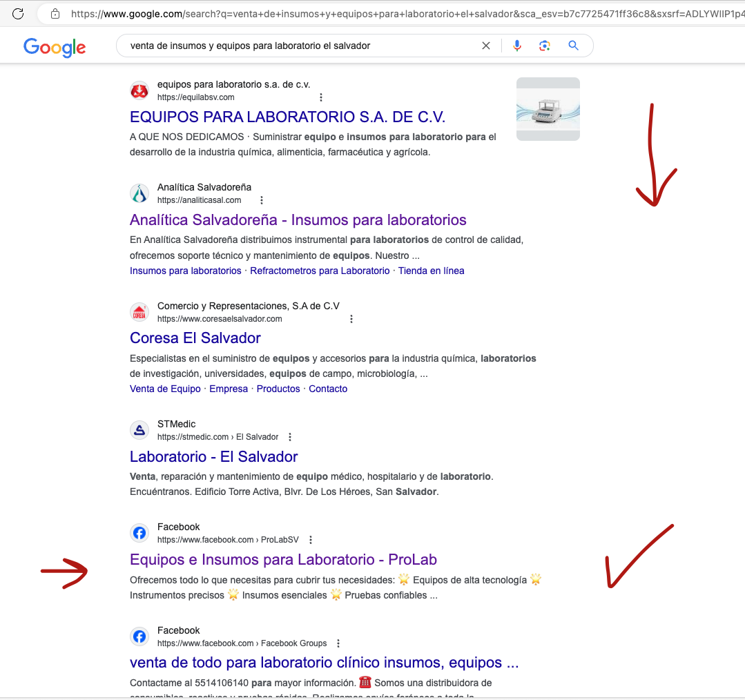Click site name STMedic

click(176, 424)
